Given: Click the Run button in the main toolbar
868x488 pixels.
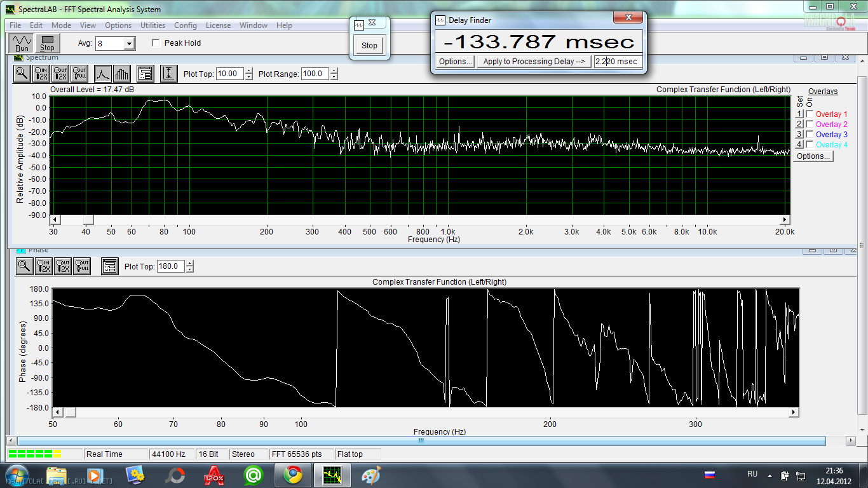Looking at the screenshot, I should (x=22, y=43).
